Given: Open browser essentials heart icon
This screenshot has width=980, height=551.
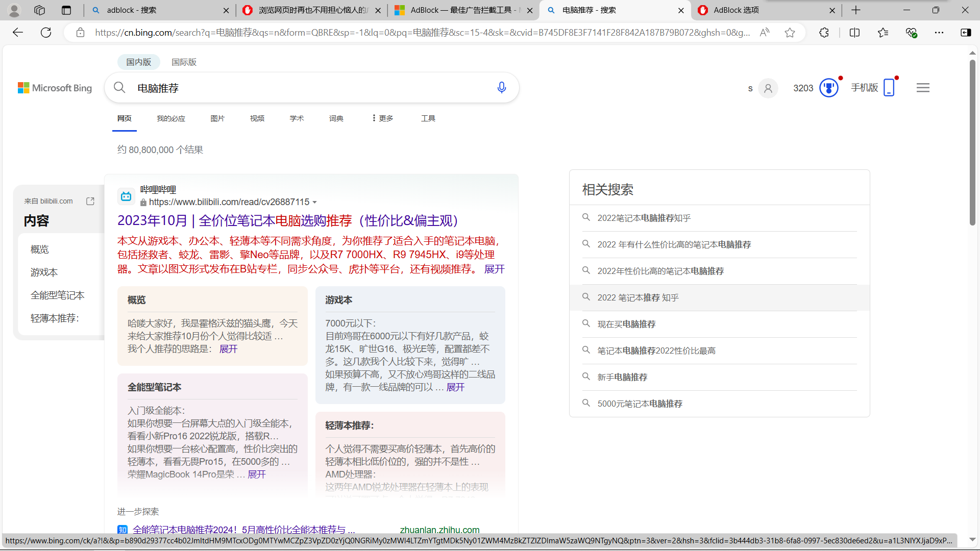Looking at the screenshot, I should 911,33.
